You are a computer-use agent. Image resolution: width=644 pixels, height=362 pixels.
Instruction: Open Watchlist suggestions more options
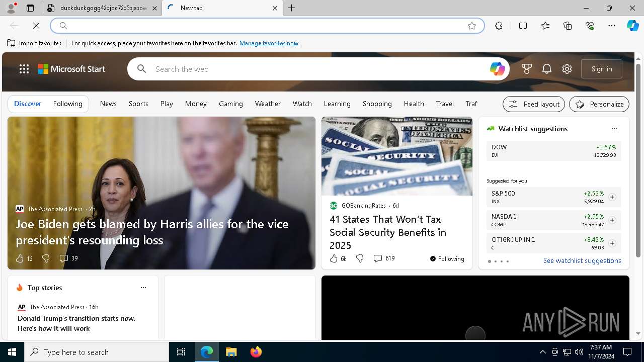click(614, 129)
